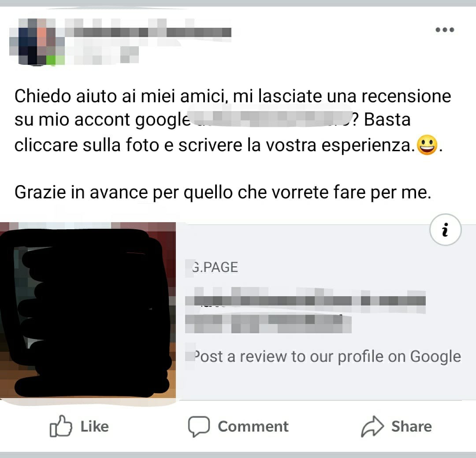Open the three-dot post options menu
This screenshot has width=476, height=458.
[445, 30]
